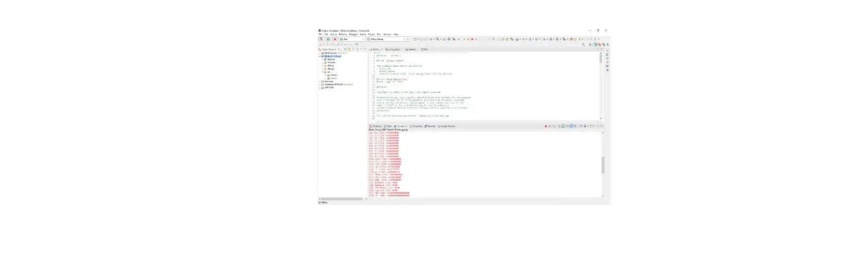Expand the Release folder
The height and width of the screenshot is (261, 868).
(322, 69)
